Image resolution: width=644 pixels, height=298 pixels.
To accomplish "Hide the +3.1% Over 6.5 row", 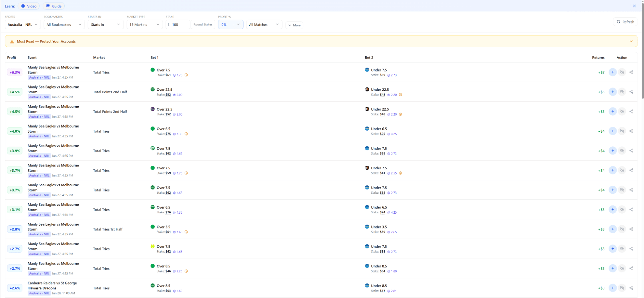I will (622, 210).
